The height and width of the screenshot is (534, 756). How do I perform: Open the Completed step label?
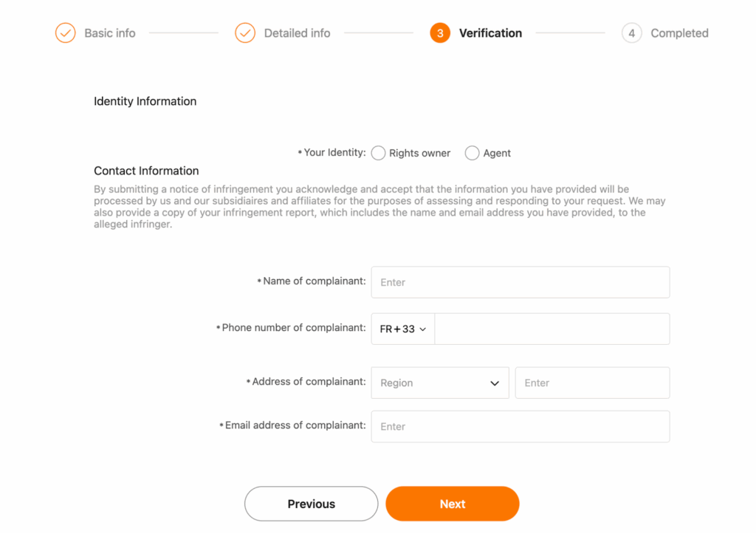[679, 32]
